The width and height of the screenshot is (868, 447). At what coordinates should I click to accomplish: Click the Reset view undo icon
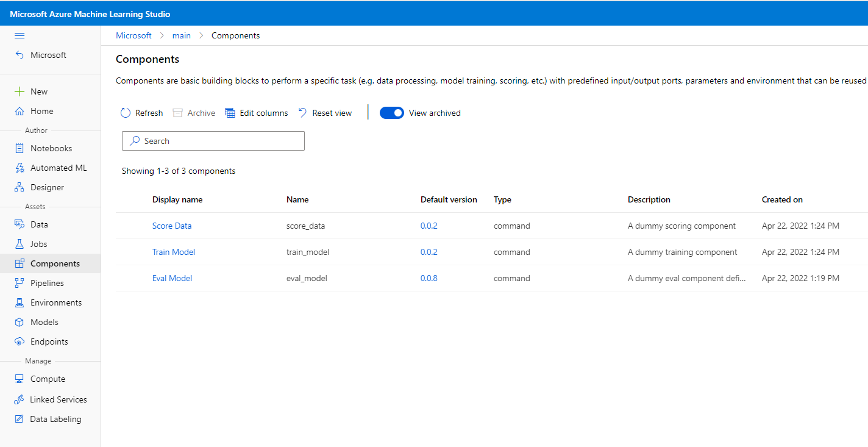[303, 113]
